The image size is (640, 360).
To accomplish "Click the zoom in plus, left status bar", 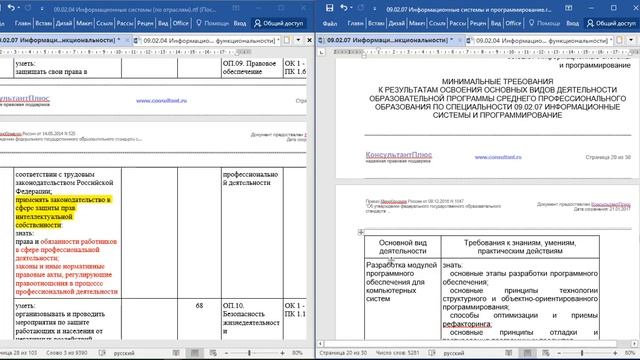I will pos(282,353).
